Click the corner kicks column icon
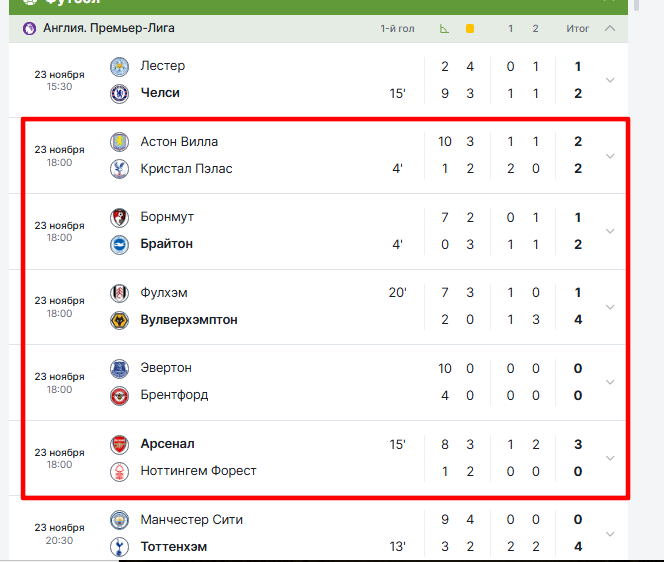The width and height of the screenshot is (664, 562). pos(444,28)
